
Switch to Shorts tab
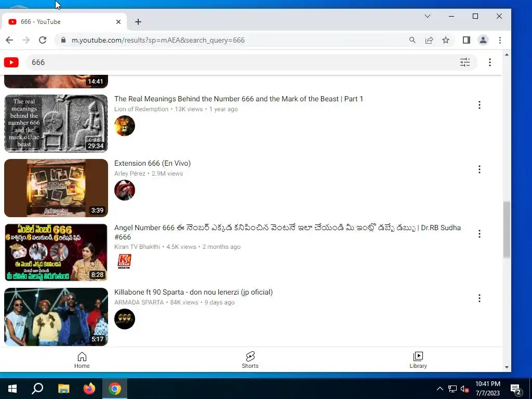[250, 361]
